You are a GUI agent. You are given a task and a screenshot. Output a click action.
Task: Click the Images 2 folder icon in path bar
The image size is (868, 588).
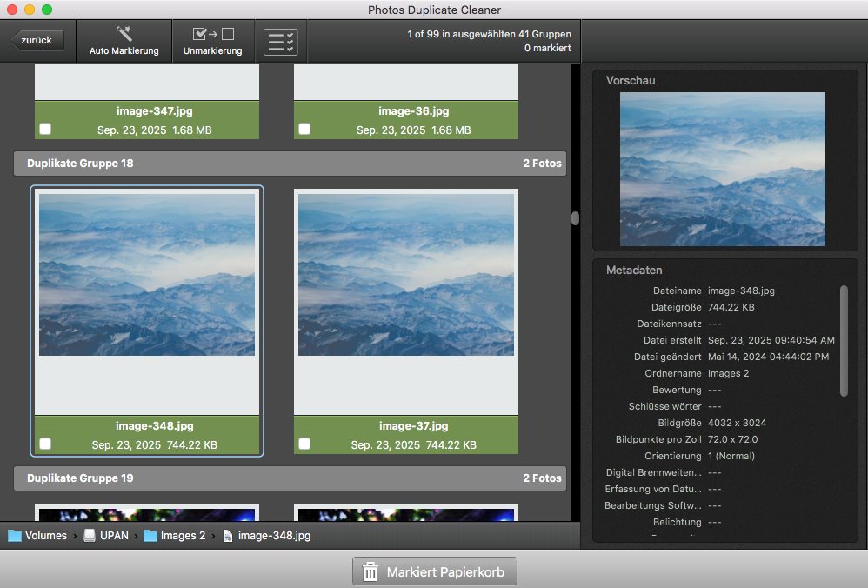(148, 536)
